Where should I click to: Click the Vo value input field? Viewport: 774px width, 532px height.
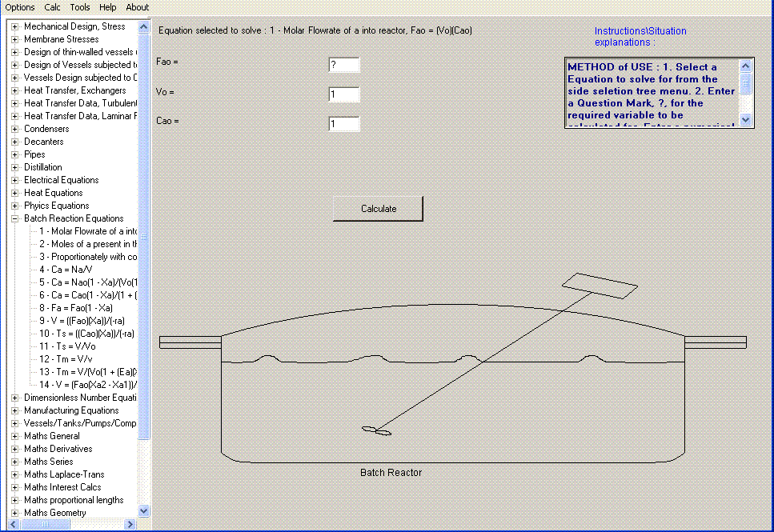click(343, 94)
